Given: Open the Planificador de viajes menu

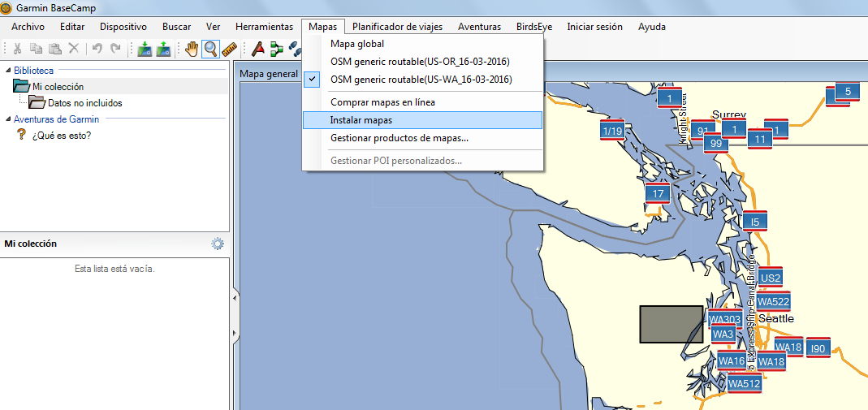Looking at the screenshot, I should click(x=398, y=27).
